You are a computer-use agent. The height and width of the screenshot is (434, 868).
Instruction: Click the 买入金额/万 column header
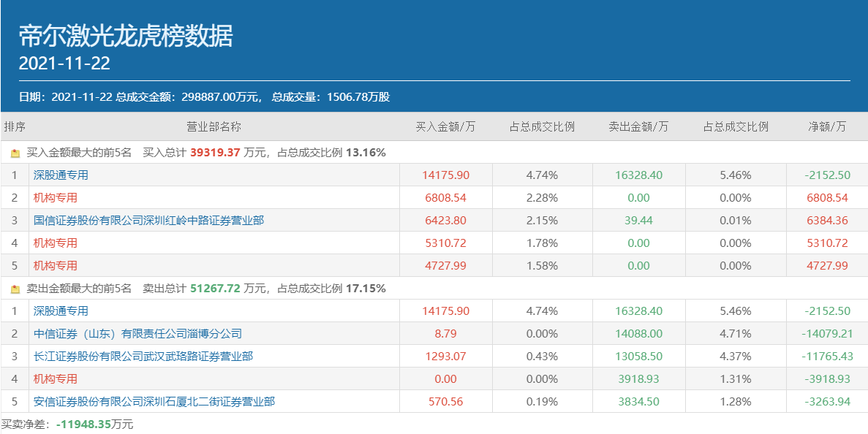445,126
